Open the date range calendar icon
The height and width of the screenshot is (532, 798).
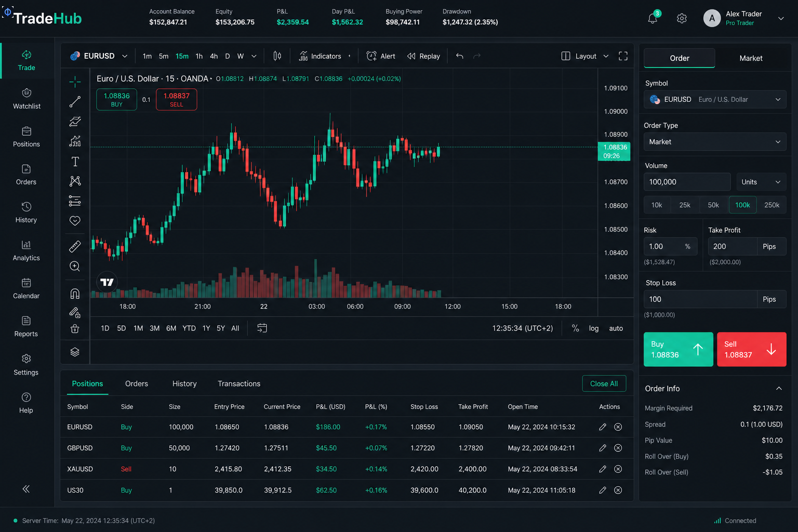pos(262,328)
